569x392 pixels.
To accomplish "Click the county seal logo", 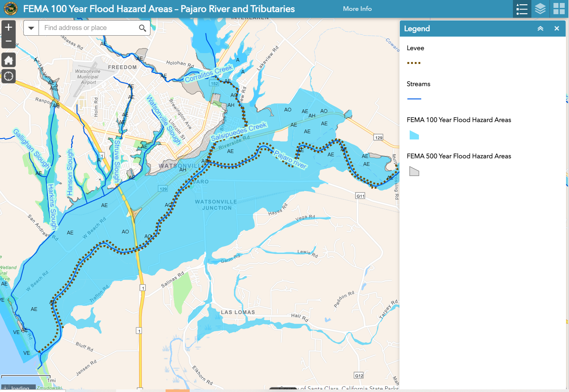I will [x=11, y=9].
